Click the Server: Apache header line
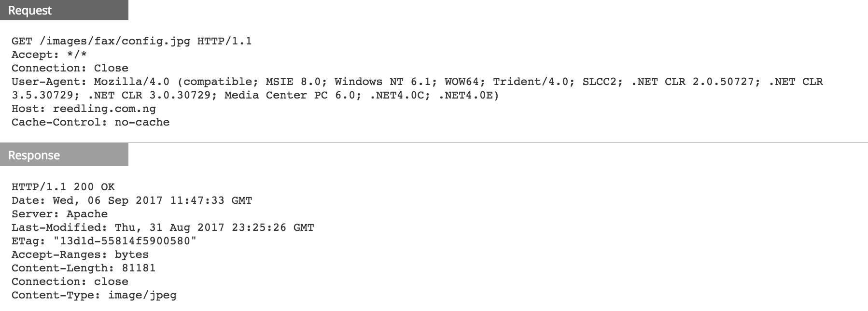This screenshot has width=868, height=311. [x=59, y=214]
